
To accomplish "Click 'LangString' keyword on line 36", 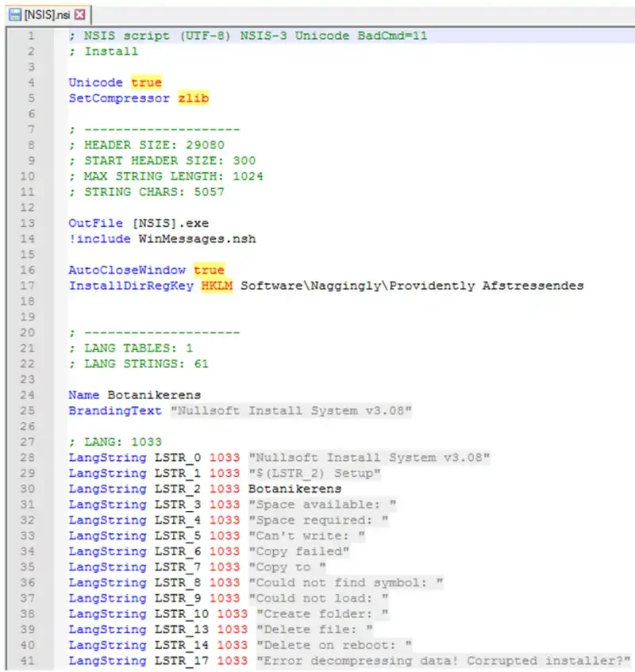I will pyautogui.click(x=108, y=582).
